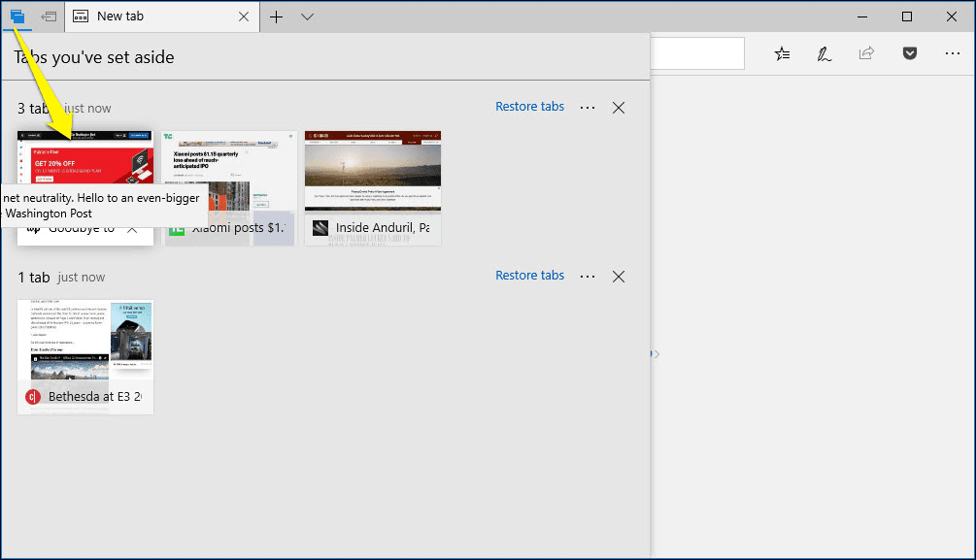This screenshot has height=560, width=976.
Task: Open the Favorites hub star icon
Action: 783,54
